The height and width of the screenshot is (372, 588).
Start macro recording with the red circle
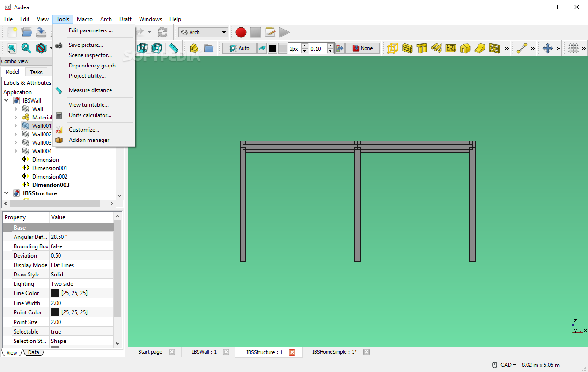click(x=241, y=32)
